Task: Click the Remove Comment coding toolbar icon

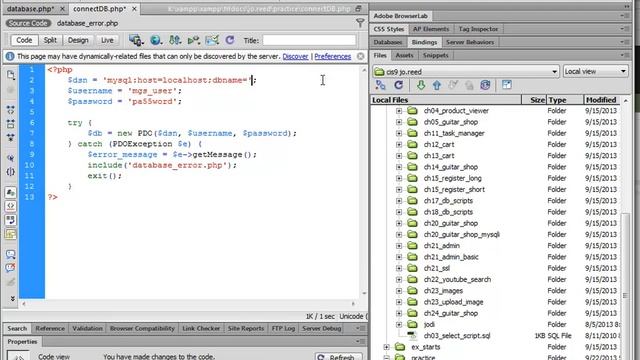Action: [x=11, y=268]
